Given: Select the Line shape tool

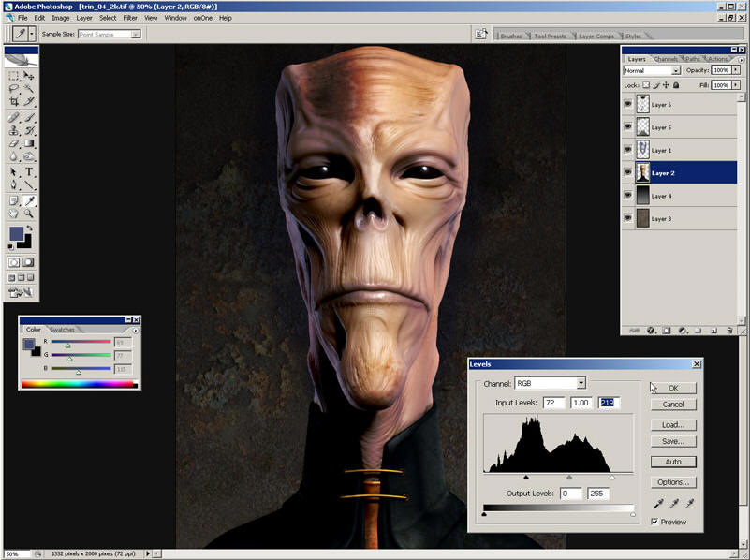Looking at the screenshot, I should [x=29, y=184].
